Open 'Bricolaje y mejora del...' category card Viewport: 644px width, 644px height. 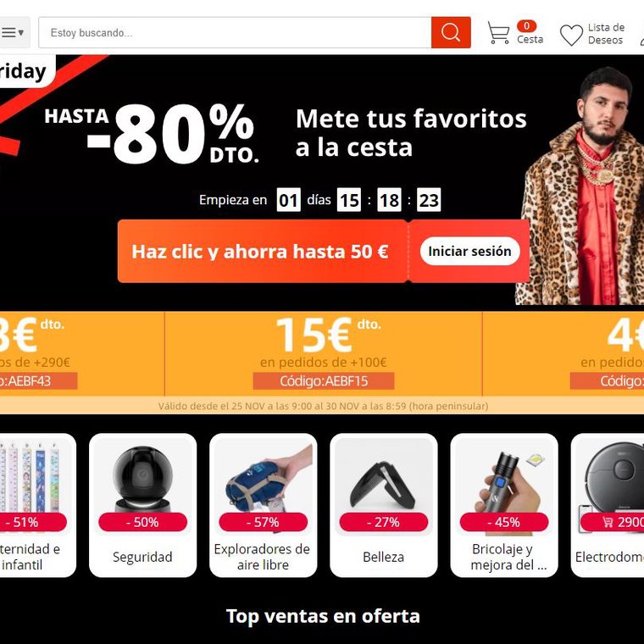point(504,505)
